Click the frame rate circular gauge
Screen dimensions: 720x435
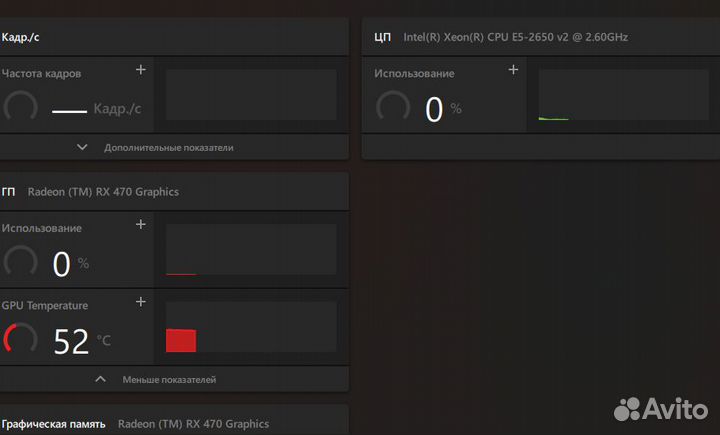(20, 108)
